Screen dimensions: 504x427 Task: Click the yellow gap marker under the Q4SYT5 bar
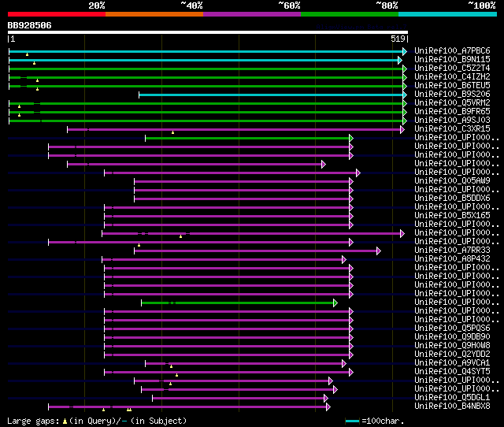pyautogui.click(x=176, y=375)
